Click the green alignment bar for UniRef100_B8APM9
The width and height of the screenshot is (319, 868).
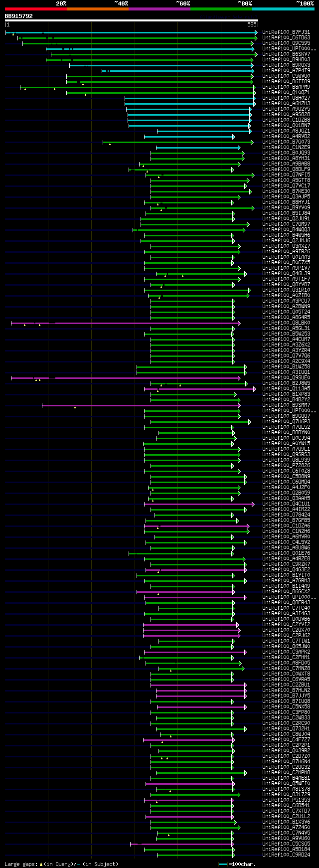pyautogui.click(x=138, y=87)
